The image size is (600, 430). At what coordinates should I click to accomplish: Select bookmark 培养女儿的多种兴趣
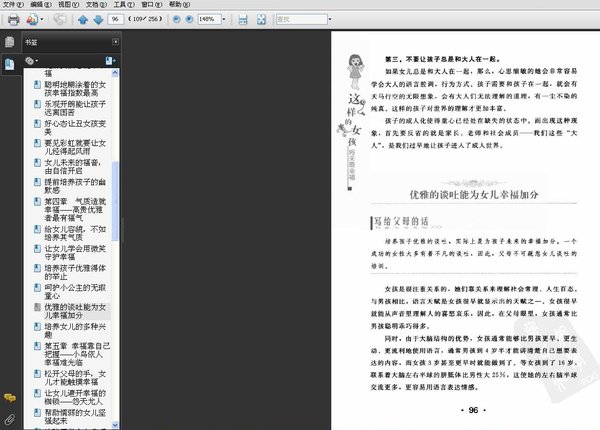click(x=75, y=331)
